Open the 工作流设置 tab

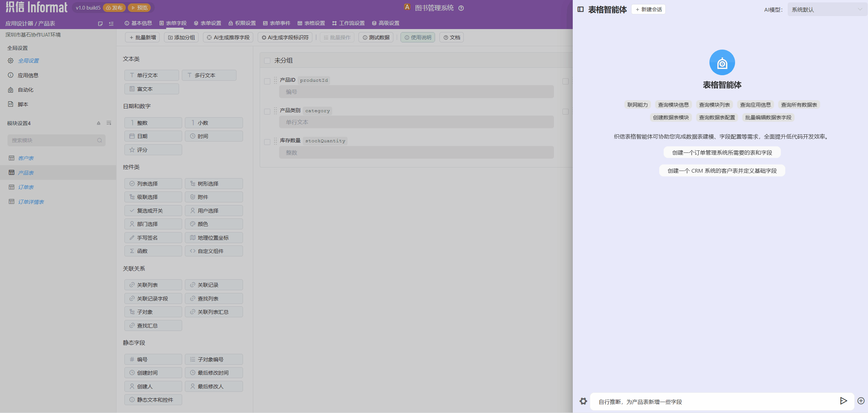[x=348, y=23]
